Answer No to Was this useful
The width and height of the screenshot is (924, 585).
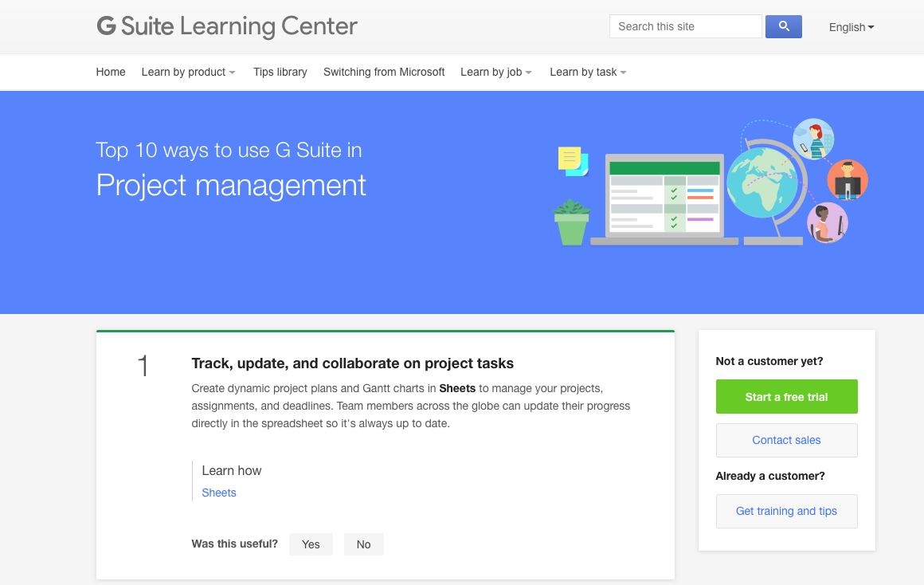[363, 544]
